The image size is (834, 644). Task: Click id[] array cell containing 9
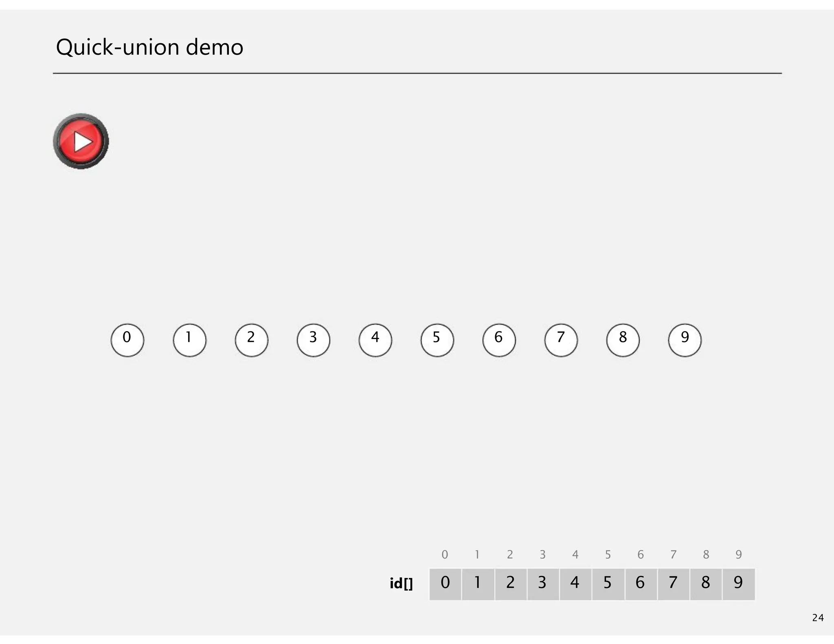(738, 584)
